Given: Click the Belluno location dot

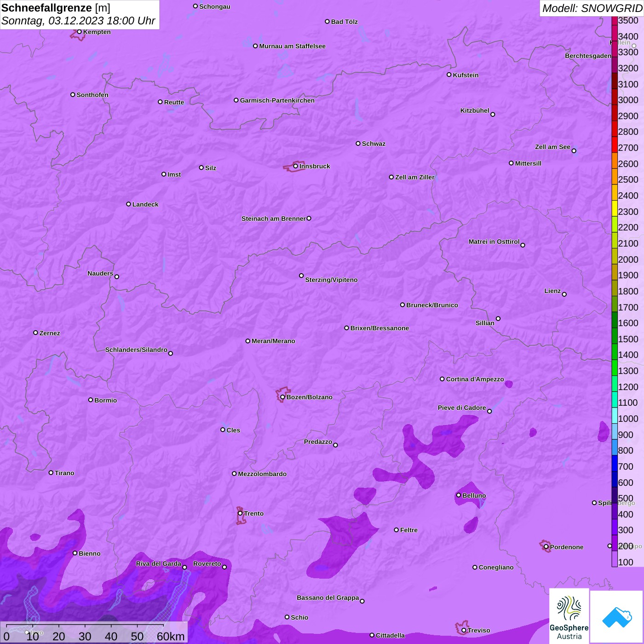Looking at the screenshot, I should (458, 495).
